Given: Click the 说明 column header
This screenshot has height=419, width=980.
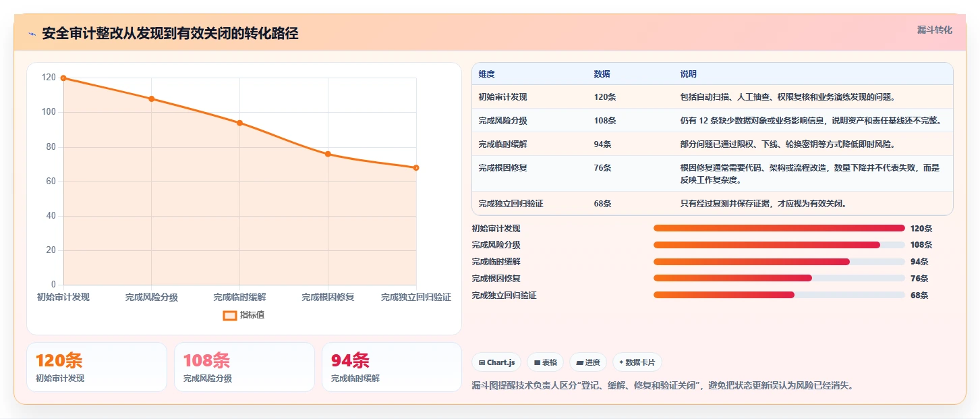Looking at the screenshot, I should point(689,74).
